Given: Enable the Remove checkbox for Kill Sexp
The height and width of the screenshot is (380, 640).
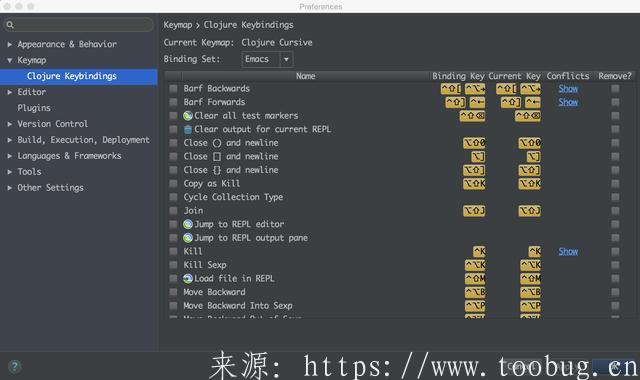Looking at the screenshot, I should [x=615, y=265].
